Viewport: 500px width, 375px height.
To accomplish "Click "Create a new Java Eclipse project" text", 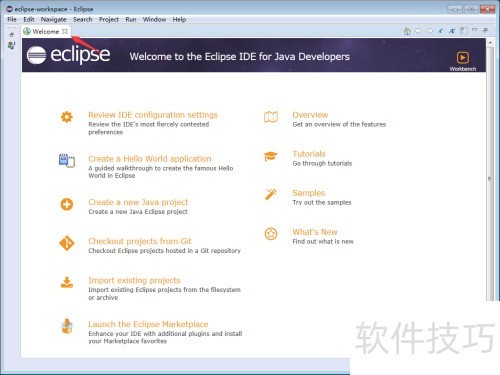I will point(138,212).
